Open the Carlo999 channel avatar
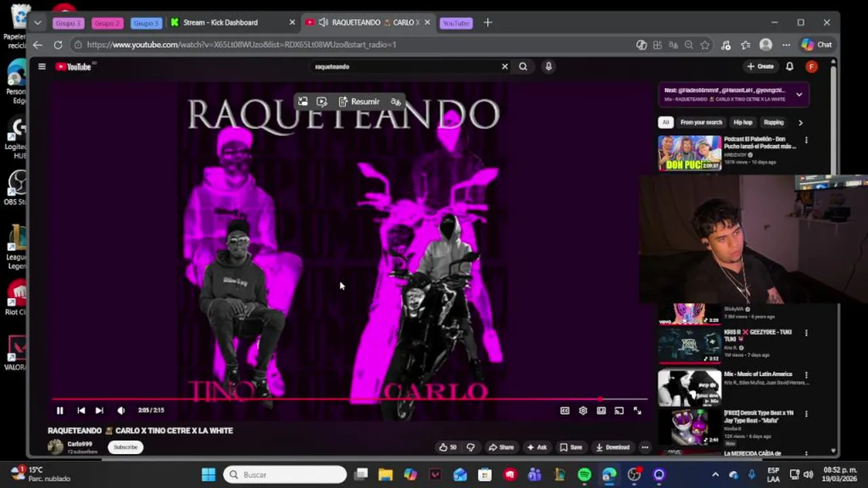Image resolution: width=868 pixels, height=488 pixels. coord(55,447)
